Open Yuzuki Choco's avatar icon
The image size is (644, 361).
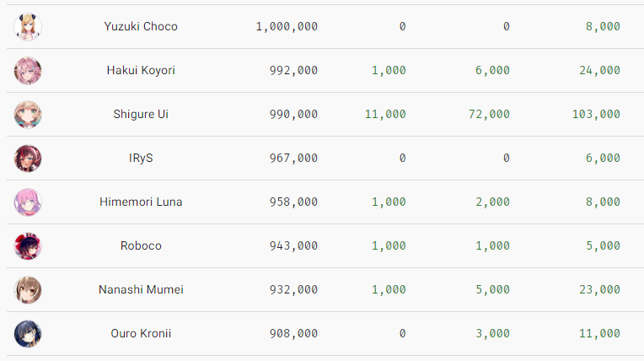28,27
